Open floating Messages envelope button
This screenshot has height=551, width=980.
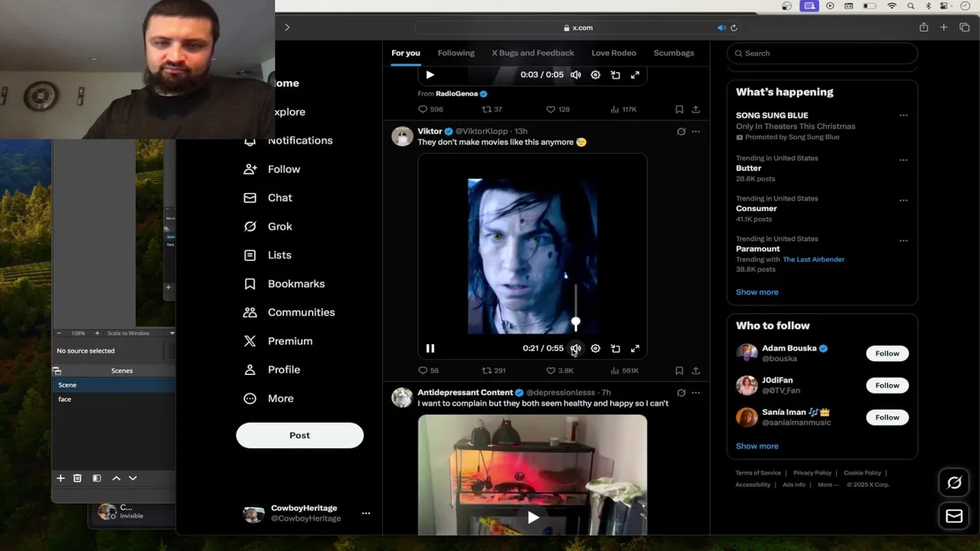tap(954, 517)
